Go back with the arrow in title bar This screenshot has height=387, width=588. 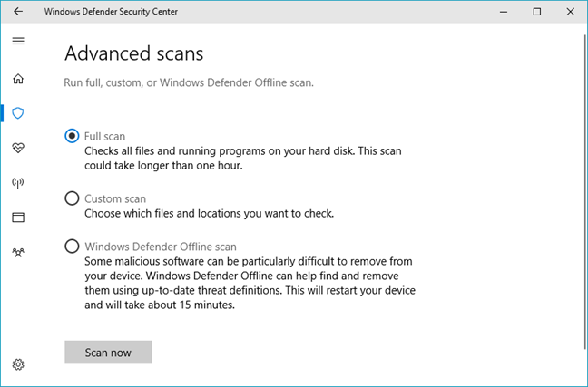pyautogui.click(x=18, y=12)
